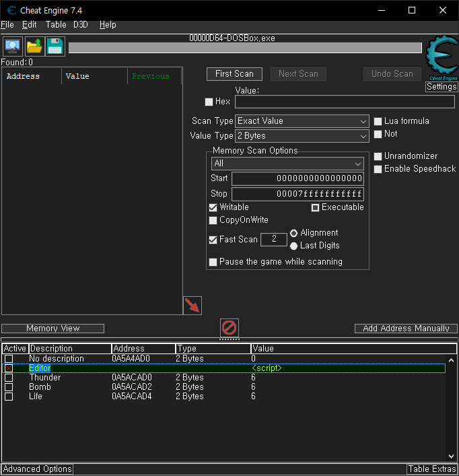This screenshot has width=459, height=476.
Task: Toggle the Hex checkbox
Action: click(x=209, y=102)
